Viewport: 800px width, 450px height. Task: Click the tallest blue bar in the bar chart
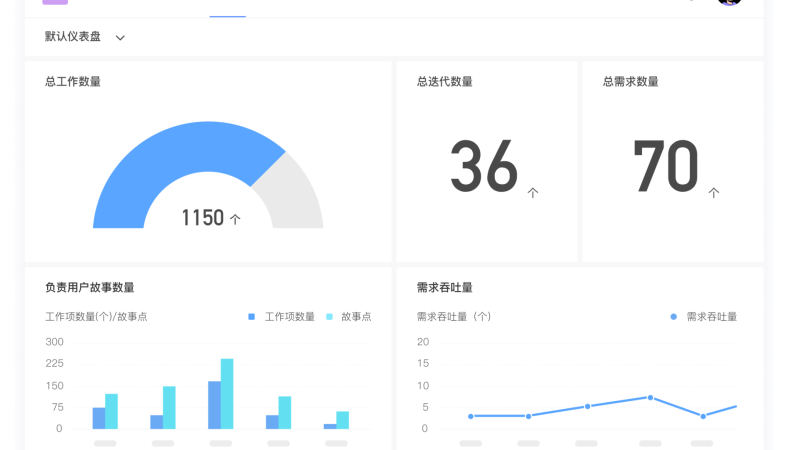click(x=214, y=405)
